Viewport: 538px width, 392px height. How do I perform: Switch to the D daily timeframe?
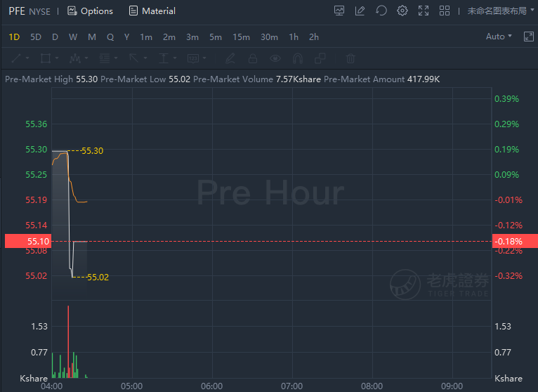pos(55,37)
